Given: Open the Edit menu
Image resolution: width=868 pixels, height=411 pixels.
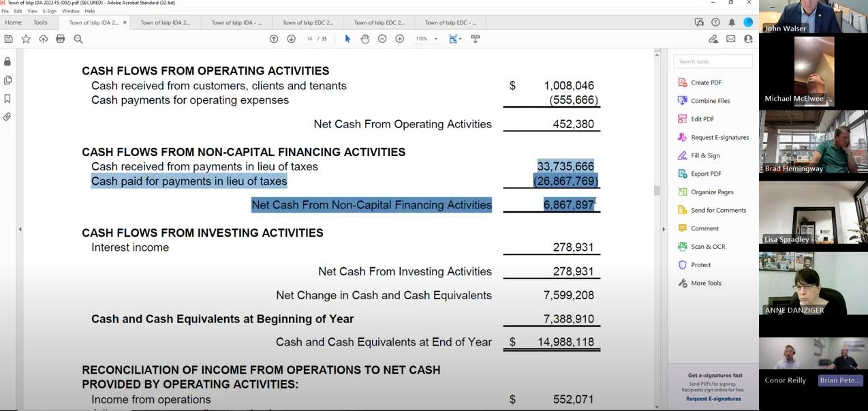Looking at the screenshot, I should point(18,11).
